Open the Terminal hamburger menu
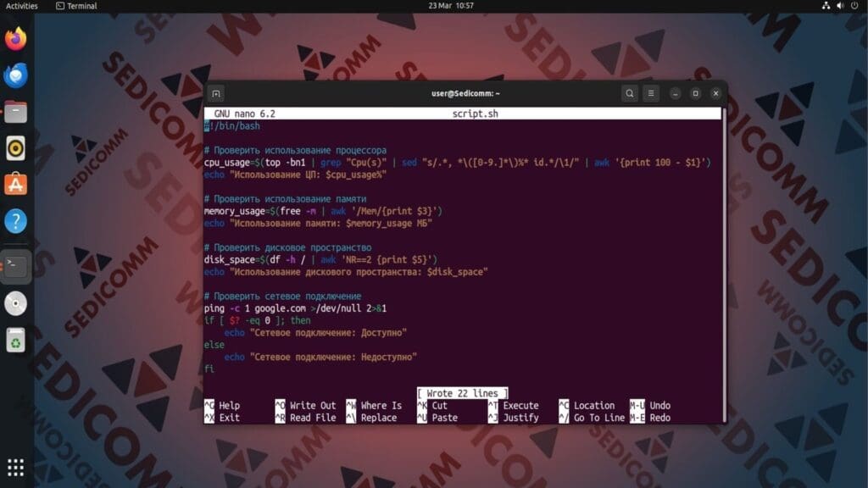The width and height of the screenshot is (868, 488). pos(651,93)
